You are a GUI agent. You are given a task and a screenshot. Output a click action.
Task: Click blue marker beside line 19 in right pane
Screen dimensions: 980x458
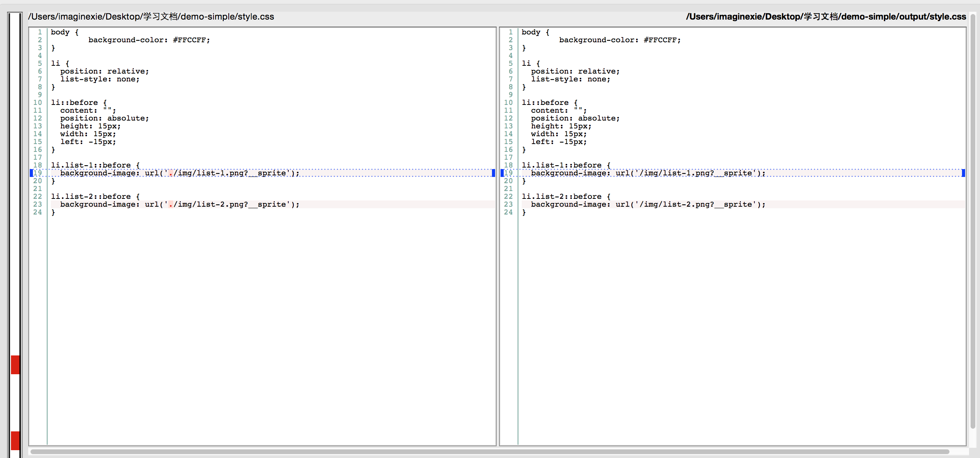(502, 173)
